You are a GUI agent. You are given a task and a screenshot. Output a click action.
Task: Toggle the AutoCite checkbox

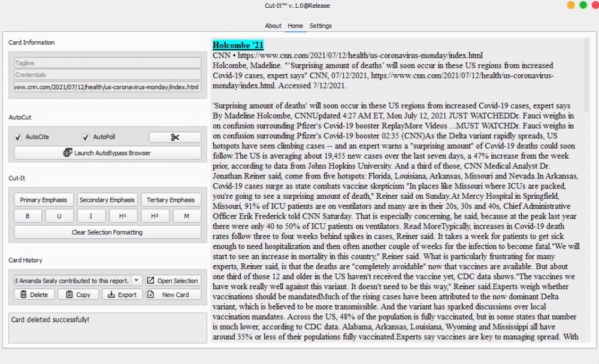[18, 137]
